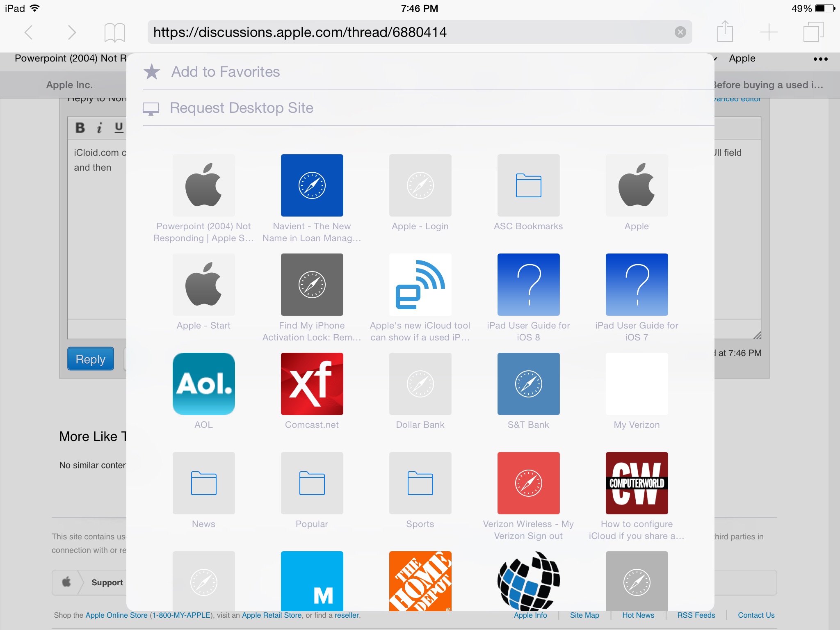The height and width of the screenshot is (630, 840).
Task: Tap the bookmarks open-book icon
Action: [114, 32]
